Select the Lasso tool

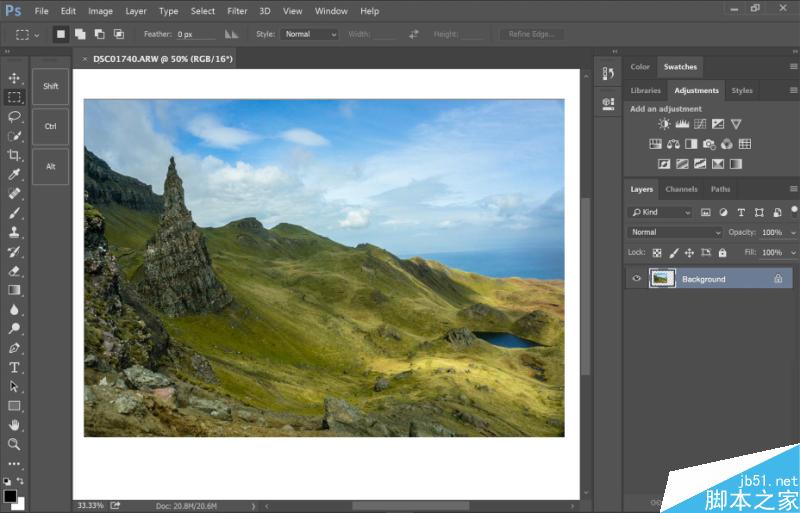pyautogui.click(x=14, y=116)
